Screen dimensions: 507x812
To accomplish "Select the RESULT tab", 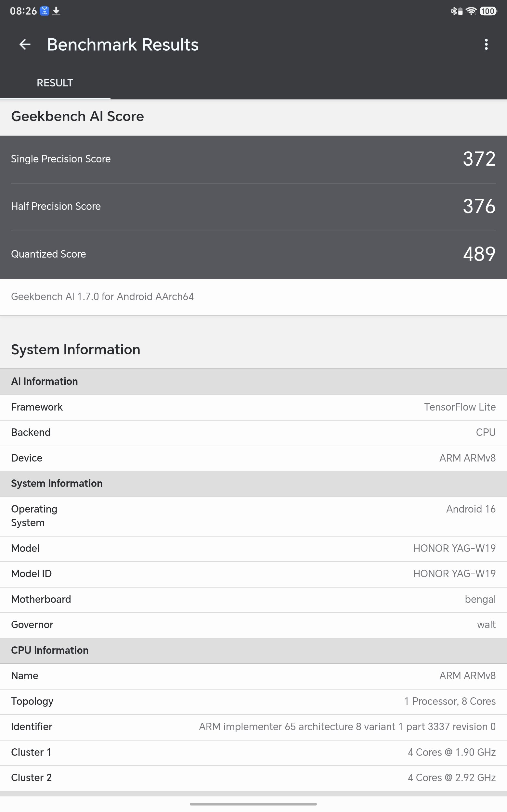I will [55, 83].
